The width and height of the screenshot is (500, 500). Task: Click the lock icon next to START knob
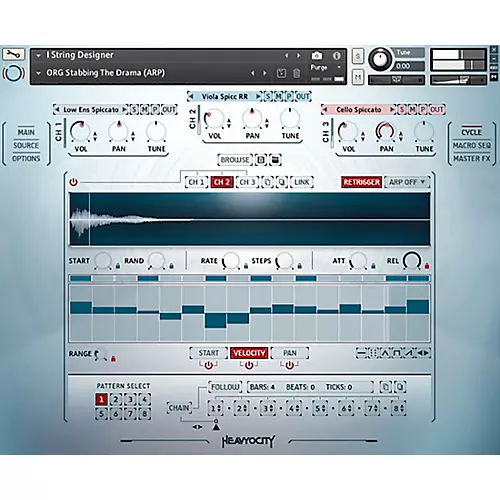[x=118, y=266]
